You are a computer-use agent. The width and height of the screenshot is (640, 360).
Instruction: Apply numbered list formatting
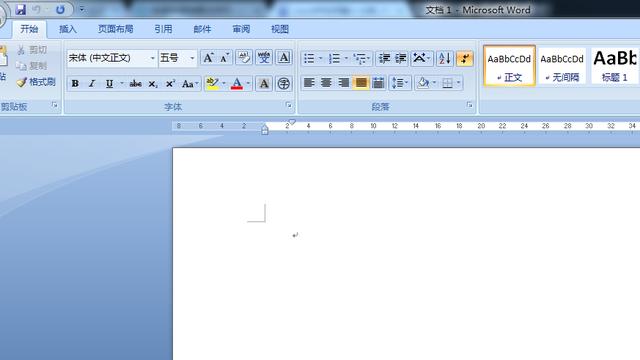(x=335, y=58)
